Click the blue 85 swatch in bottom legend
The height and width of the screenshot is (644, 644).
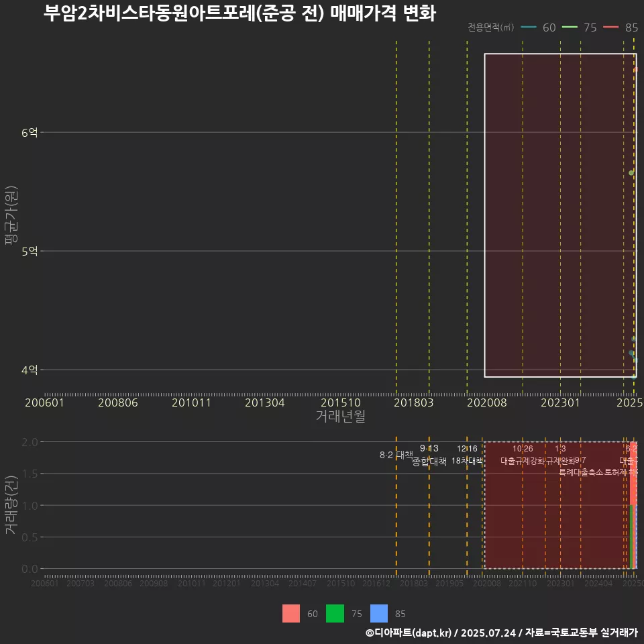tap(379, 614)
